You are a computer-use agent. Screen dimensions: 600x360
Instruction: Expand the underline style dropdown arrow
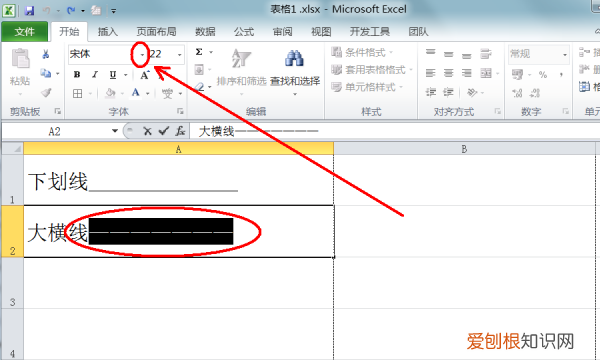[x=126, y=75]
